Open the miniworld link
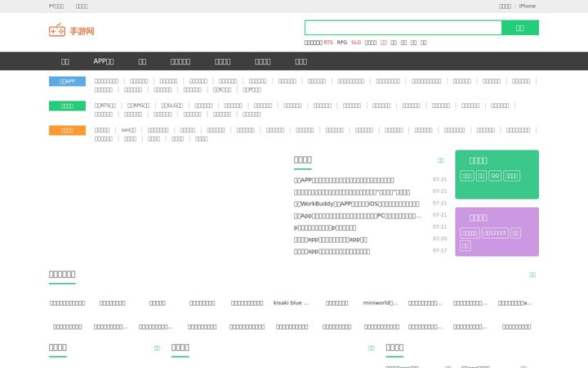This screenshot has width=588, height=368. tap(381, 303)
